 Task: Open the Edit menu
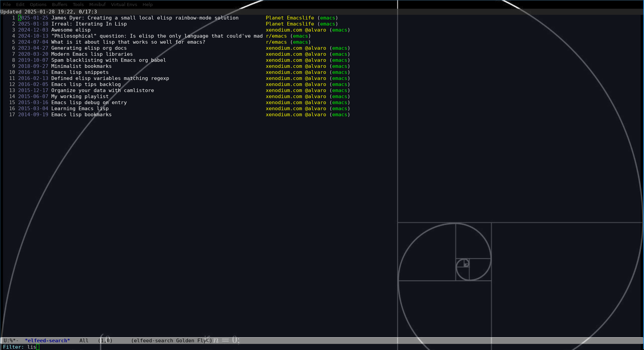click(20, 4)
